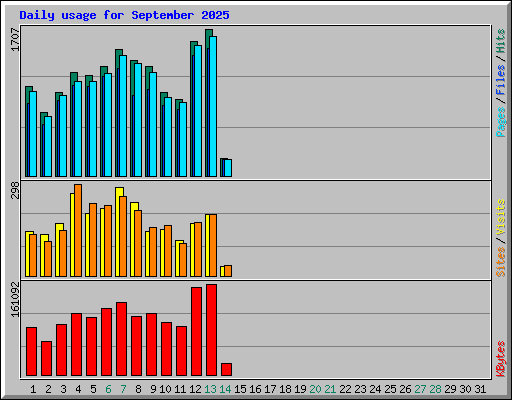
Task: Click day 24 on the x-axis
Action: tap(375, 389)
